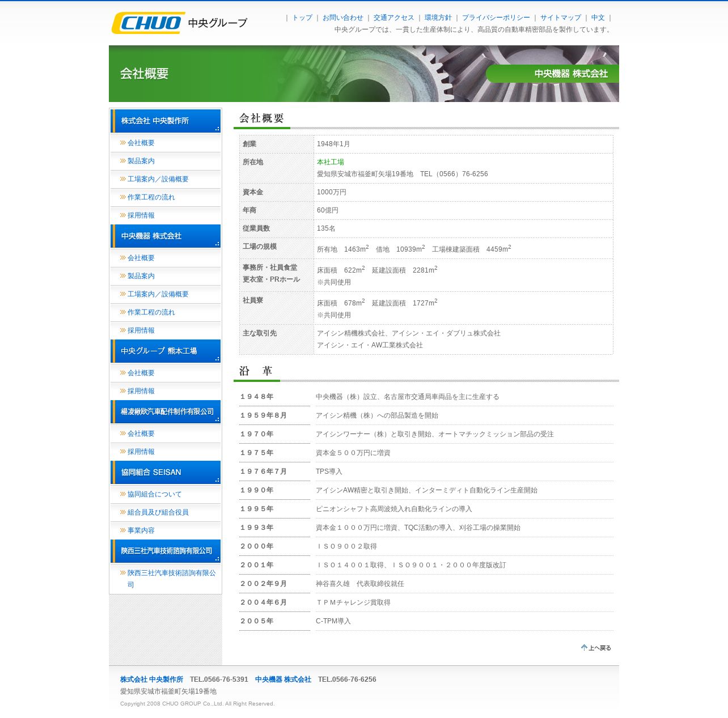Viewport: 728px width, 718px height.
Task: Select sidebar header 株式会社 中央製作所
Action: 166,121
